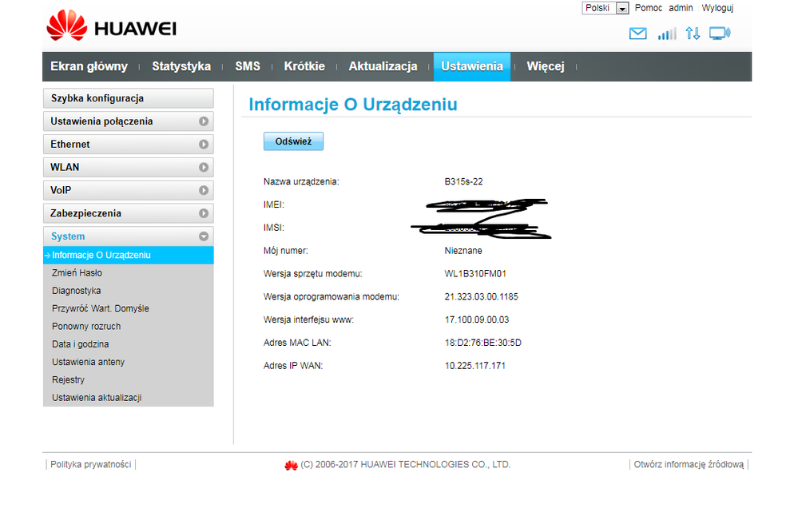Open Otwórz informację źródłową link
Image resolution: width=798 pixels, height=532 pixels.
(x=689, y=464)
